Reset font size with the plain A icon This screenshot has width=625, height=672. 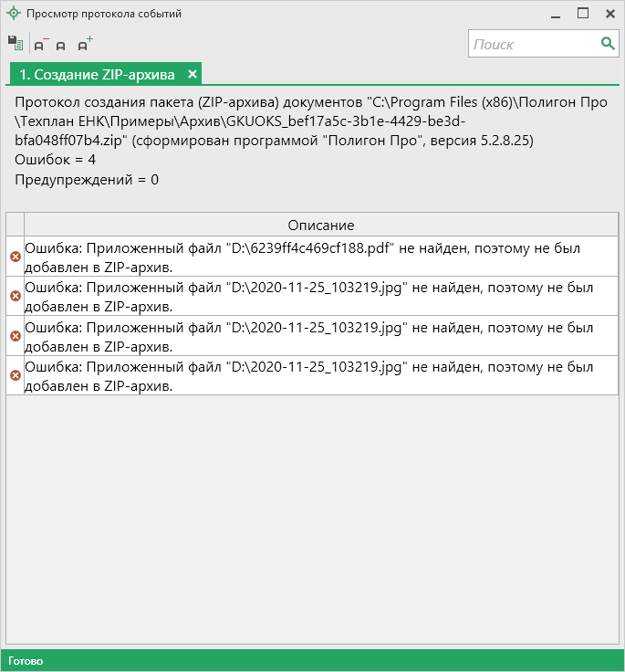pyautogui.click(x=61, y=45)
